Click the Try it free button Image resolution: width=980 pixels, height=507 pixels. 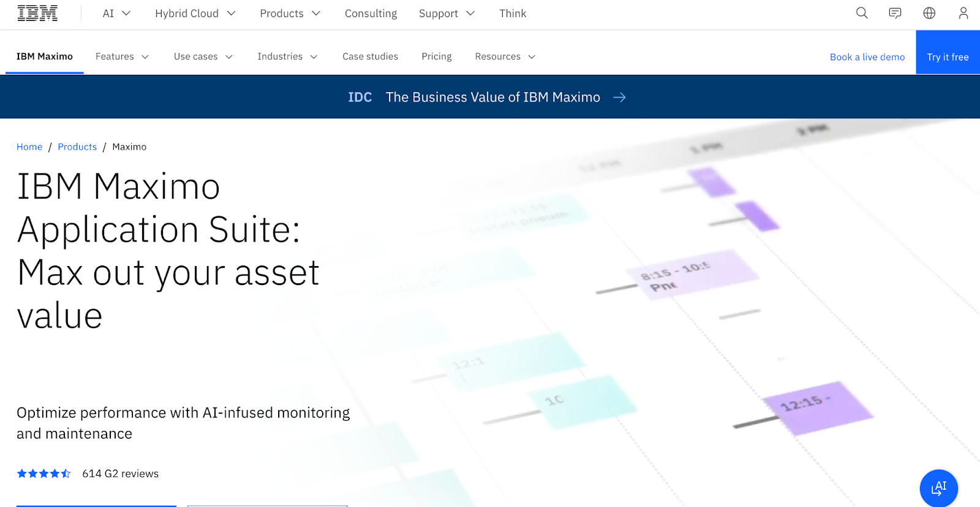point(948,52)
